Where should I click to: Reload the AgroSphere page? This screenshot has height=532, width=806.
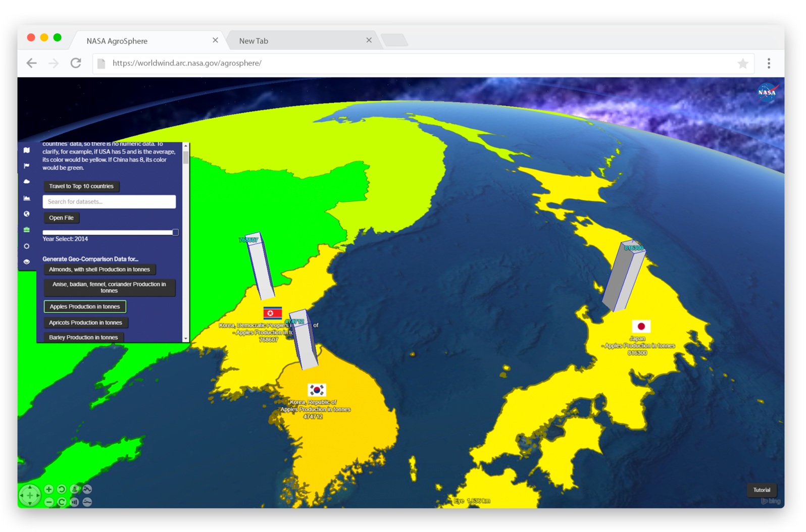(76, 63)
